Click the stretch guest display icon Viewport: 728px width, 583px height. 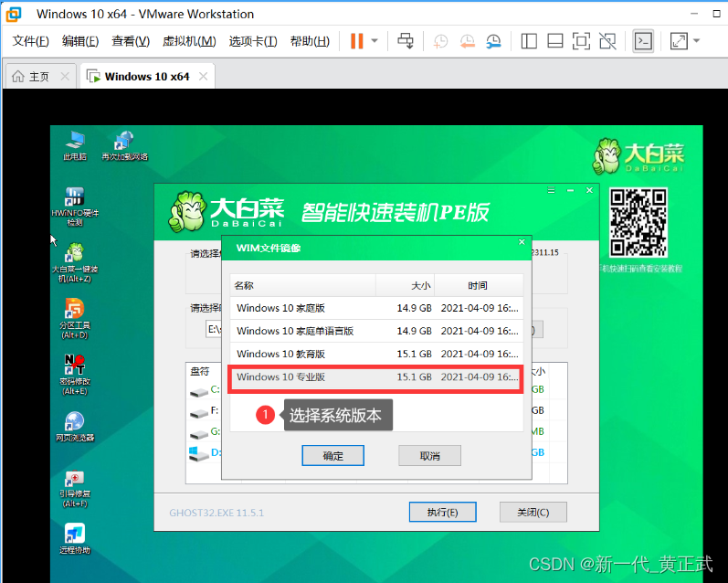tap(679, 41)
